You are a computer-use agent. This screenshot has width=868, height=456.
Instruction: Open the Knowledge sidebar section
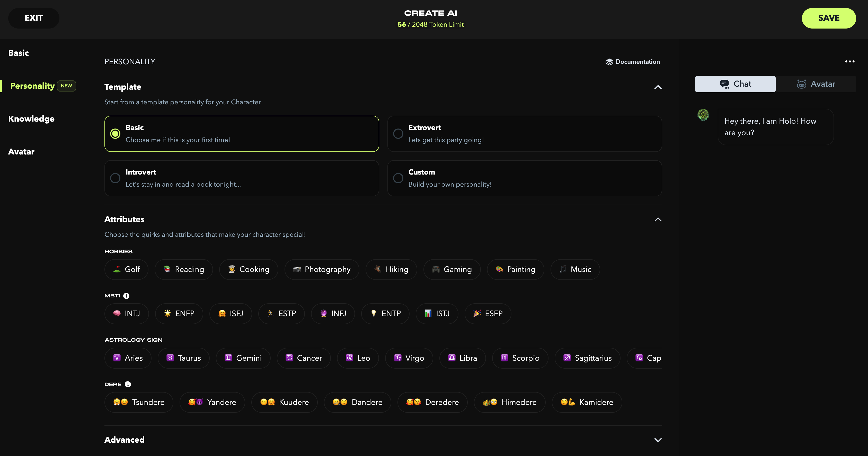click(x=31, y=119)
